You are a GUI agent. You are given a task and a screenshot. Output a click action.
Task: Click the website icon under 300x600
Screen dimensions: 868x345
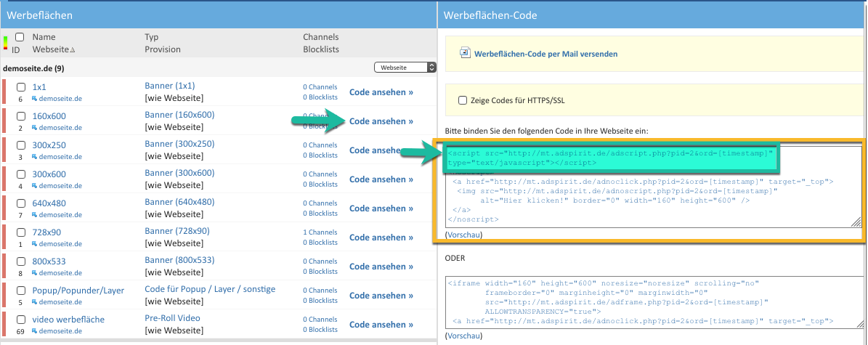click(x=34, y=185)
